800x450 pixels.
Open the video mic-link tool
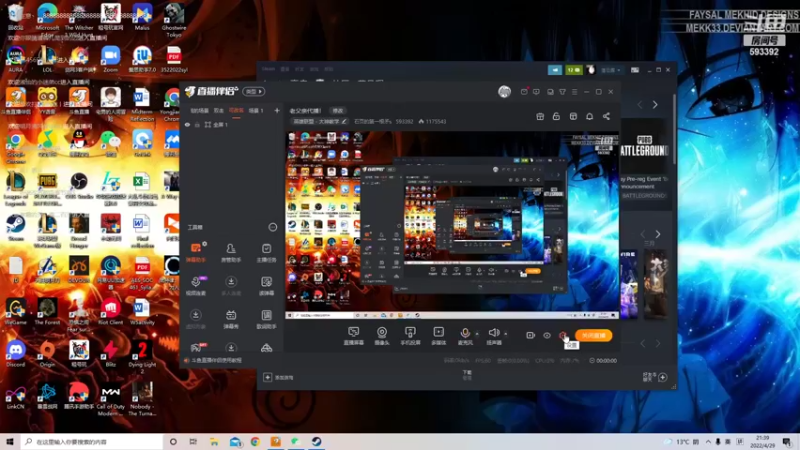point(196,286)
